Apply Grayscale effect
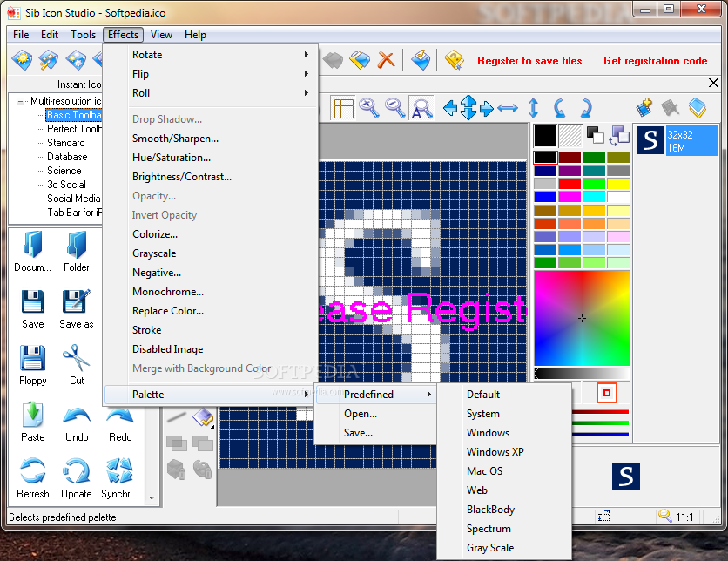Image resolution: width=728 pixels, height=561 pixels. click(x=211, y=253)
